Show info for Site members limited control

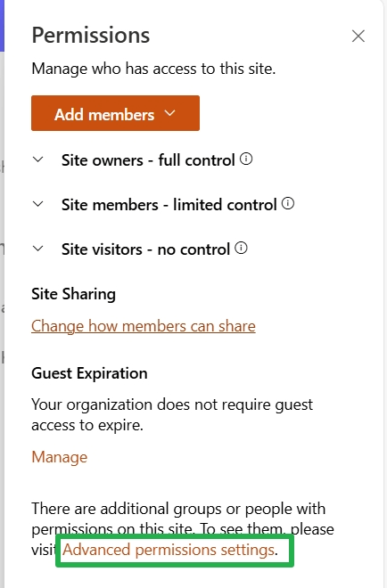[287, 204]
